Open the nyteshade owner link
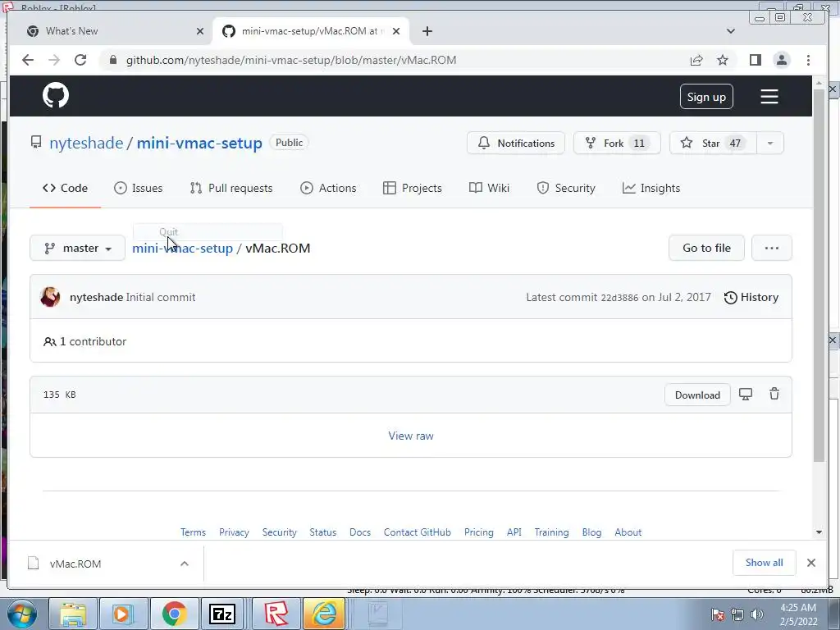Viewport: 840px width, 630px height. (x=86, y=143)
